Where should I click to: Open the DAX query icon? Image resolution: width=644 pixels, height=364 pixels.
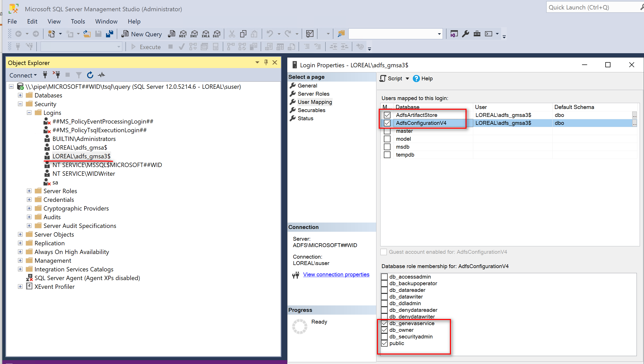coord(217,34)
